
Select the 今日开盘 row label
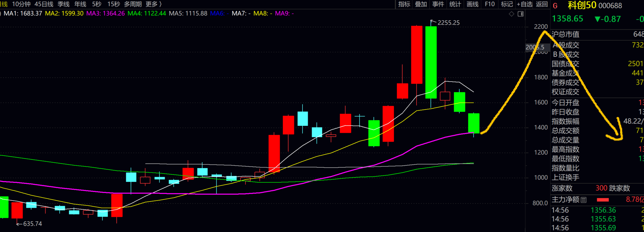point(565,103)
